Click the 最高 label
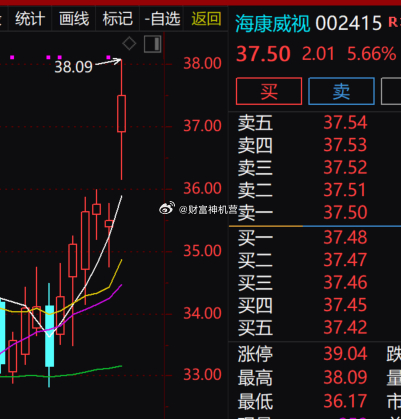The width and height of the screenshot is (401, 419). pos(255,378)
